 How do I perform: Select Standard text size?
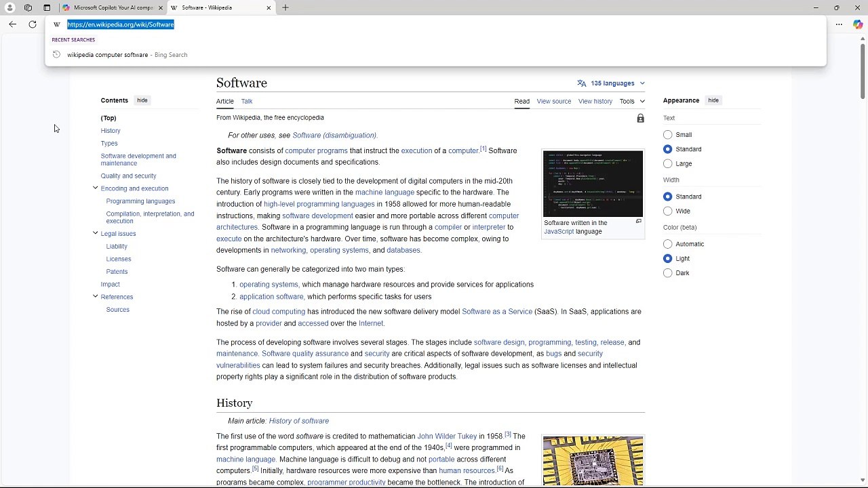(668, 149)
